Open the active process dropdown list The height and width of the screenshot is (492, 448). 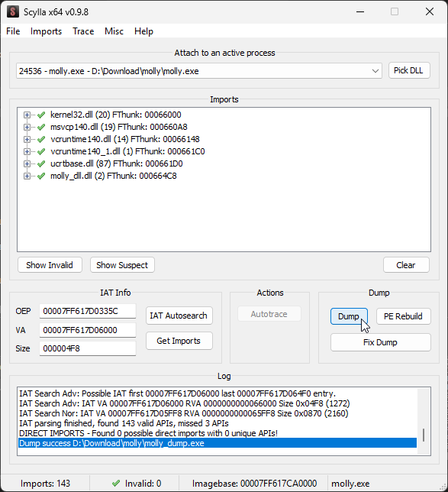coord(375,71)
